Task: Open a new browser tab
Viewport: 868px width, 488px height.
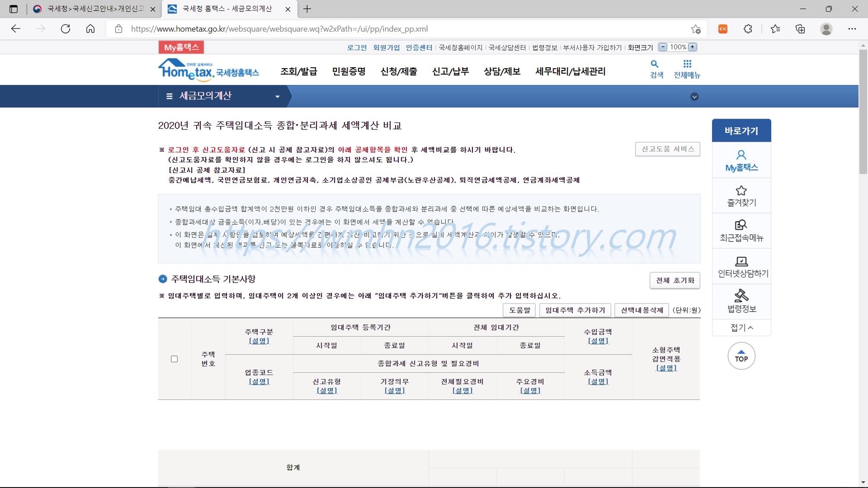Action: (307, 9)
